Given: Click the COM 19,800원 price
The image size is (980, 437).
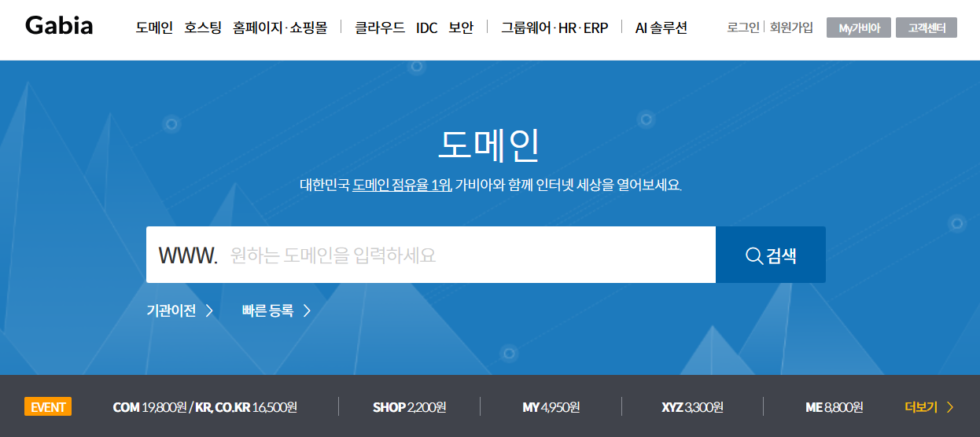Looking at the screenshot, I should pos(149,407).
